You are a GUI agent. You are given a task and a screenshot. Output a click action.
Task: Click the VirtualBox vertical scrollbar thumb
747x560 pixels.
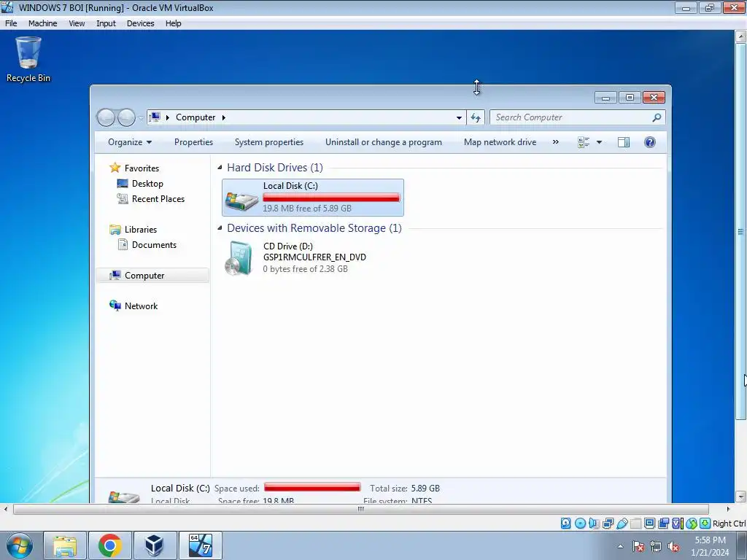click(x=740, y=231)
